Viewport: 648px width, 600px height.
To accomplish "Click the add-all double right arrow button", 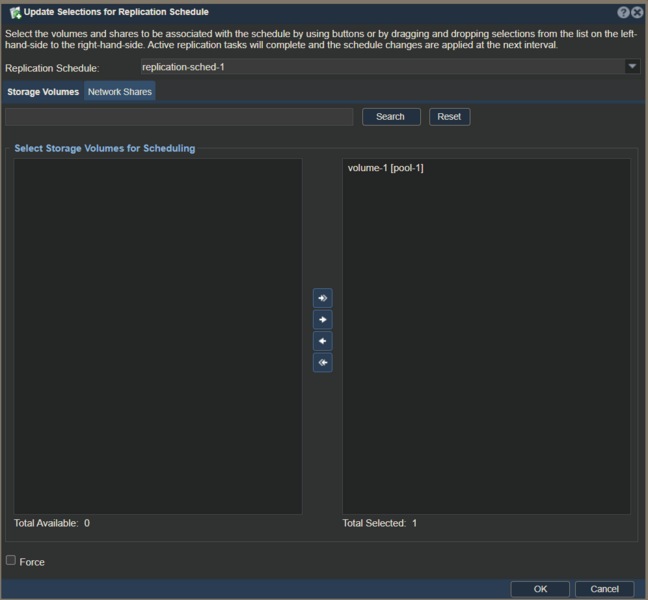I will tap(322, 298).
